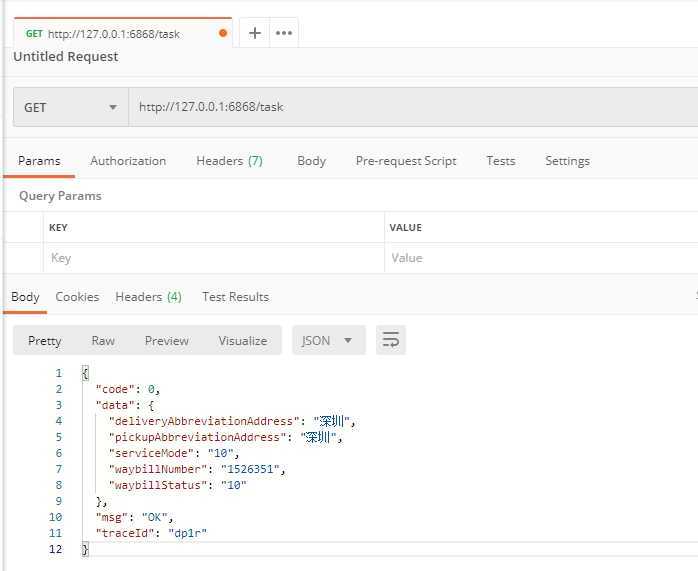Viewport: 698px width, 571px height.
Task: Switch response view to Raw
Action: click(x=103, y=341)
